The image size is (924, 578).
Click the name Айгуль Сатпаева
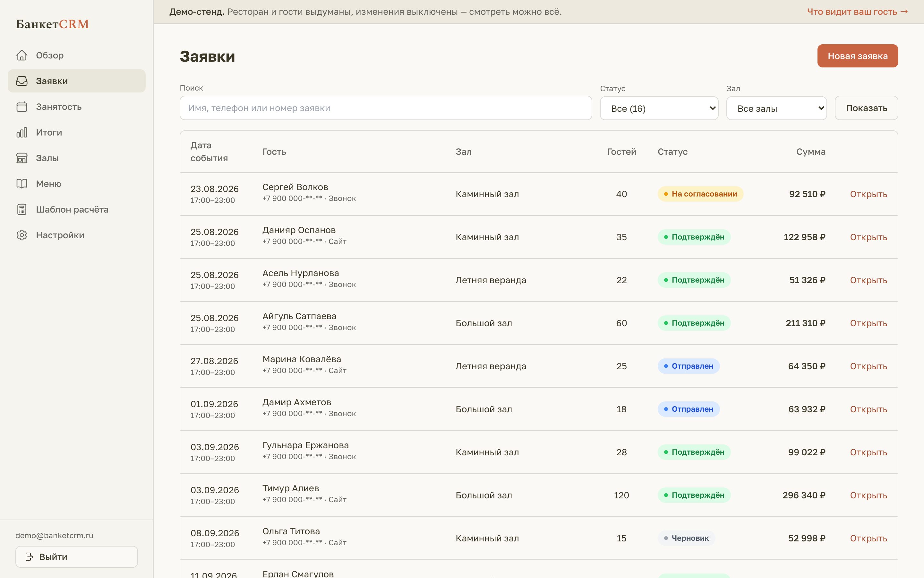(299, 316)
